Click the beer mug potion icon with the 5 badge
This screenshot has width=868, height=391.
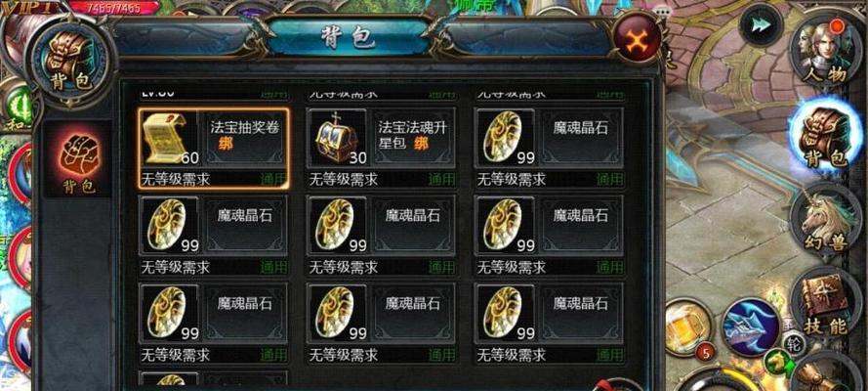point(687,330)
